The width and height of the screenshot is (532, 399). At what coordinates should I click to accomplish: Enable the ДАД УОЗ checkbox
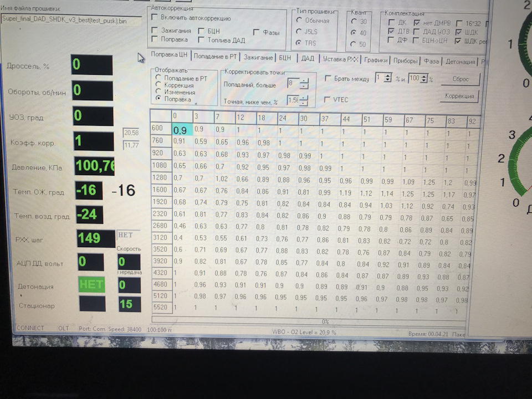tap(416, 32)
